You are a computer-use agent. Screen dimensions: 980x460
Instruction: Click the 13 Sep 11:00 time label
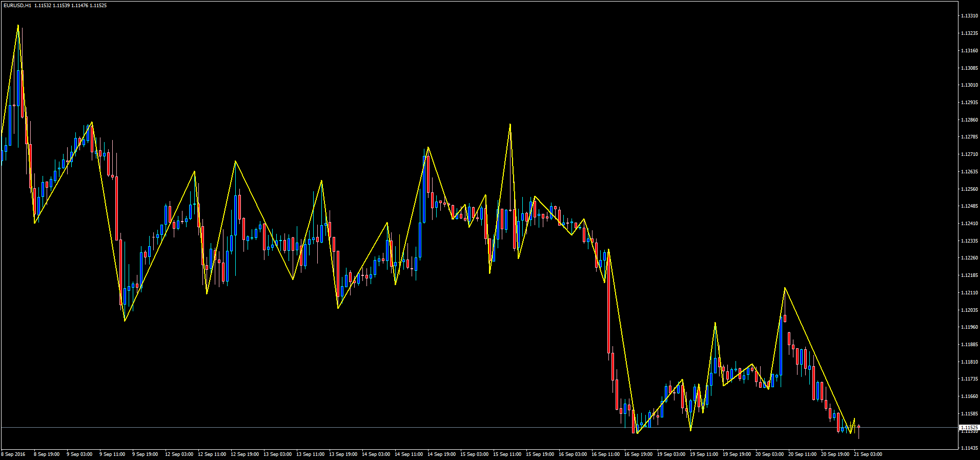(310, 454)
